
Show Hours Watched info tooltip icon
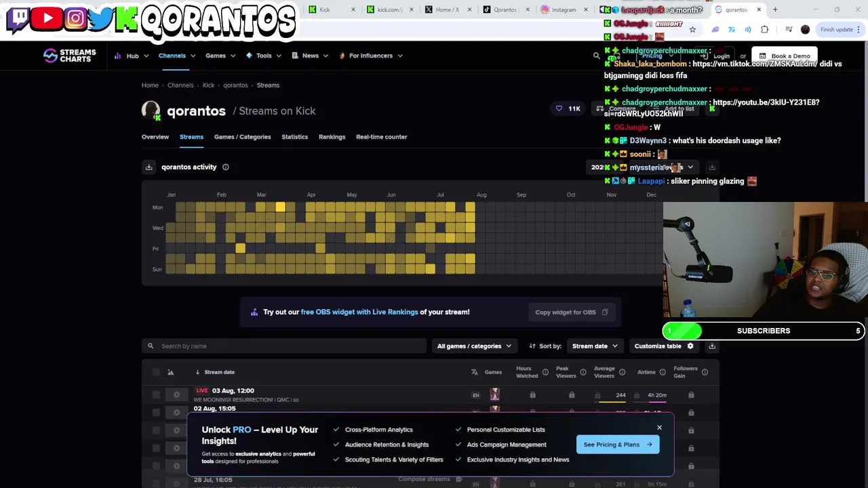click(545, 372)
